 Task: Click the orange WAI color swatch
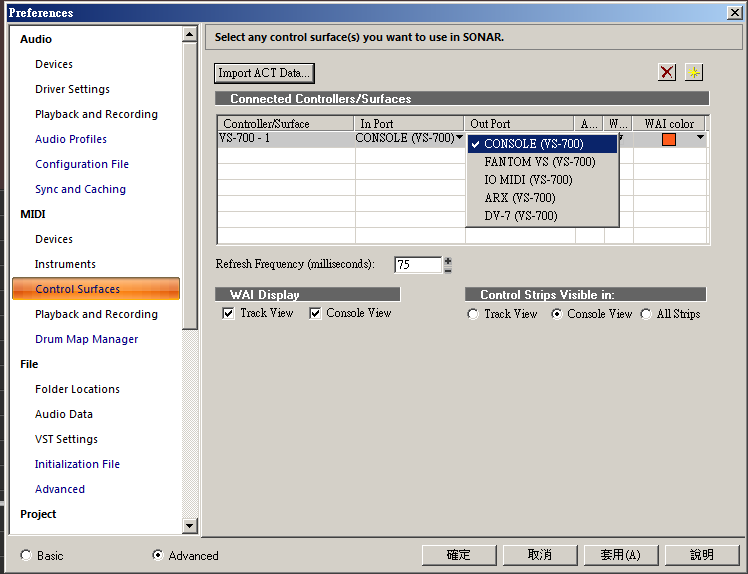tap(669, 139)
